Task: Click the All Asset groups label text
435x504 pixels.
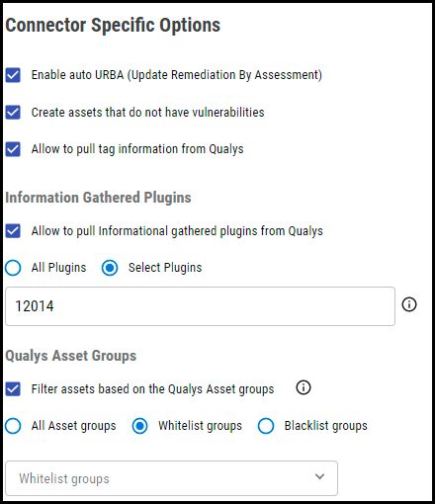Action: tap(74, 426)
